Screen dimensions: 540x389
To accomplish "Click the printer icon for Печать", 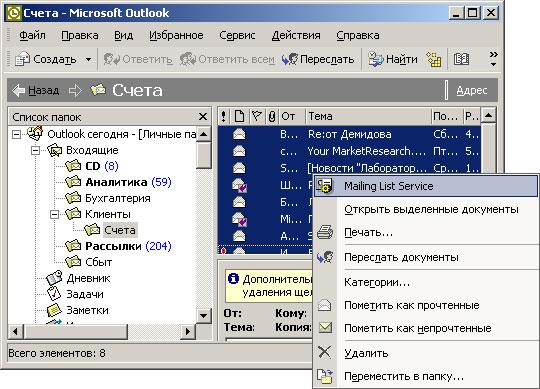I will pos(325,232).
